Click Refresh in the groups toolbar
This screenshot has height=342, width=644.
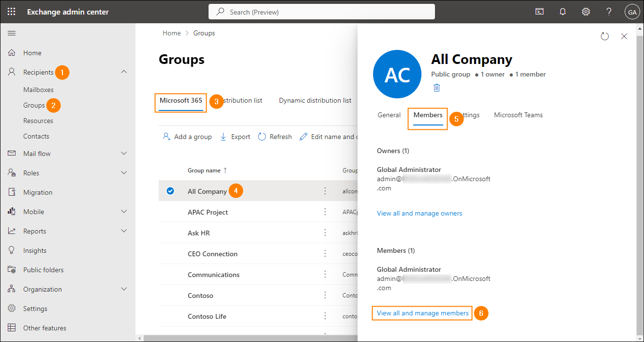tap(275, 137)
